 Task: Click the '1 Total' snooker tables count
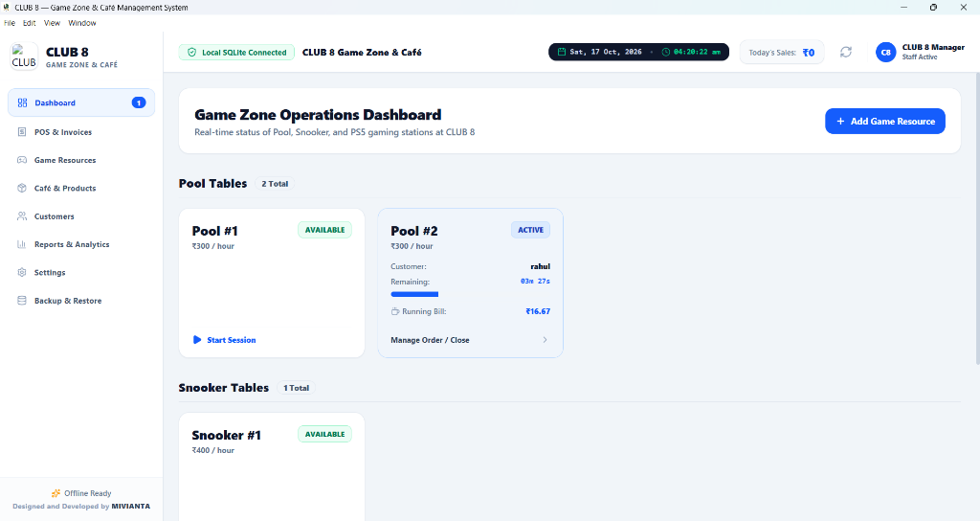297,388
